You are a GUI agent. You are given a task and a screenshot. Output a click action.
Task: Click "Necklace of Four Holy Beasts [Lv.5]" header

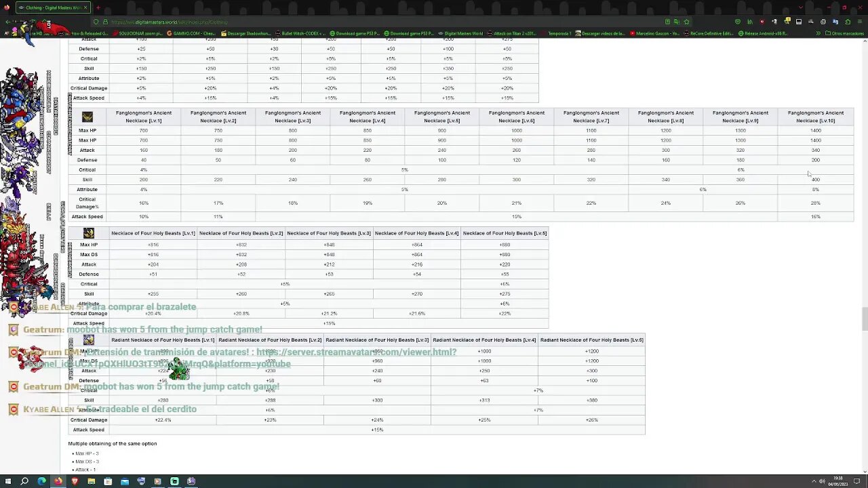click(x=505, y=233)
